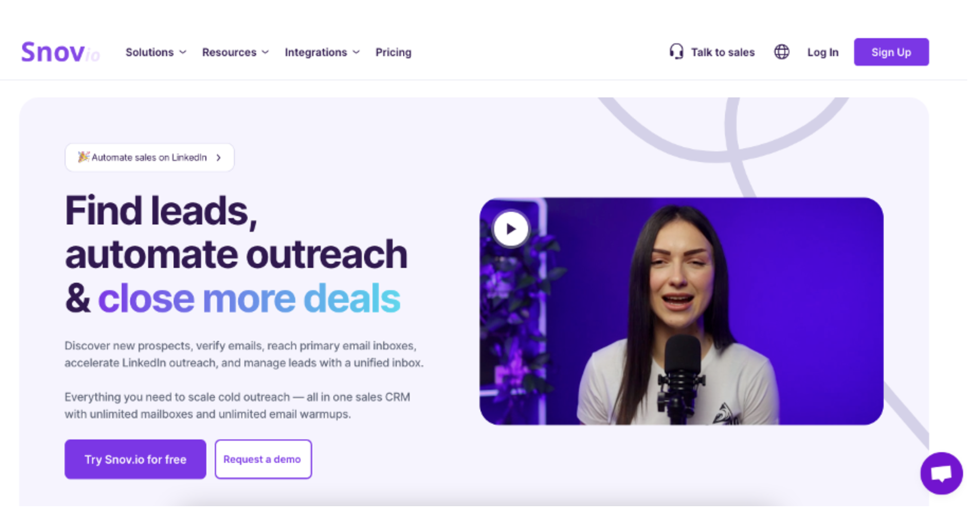Viewport: 980px width, 521px height.
Task: Click the headset icon beside Talk to sales
Action: [676, 52]
